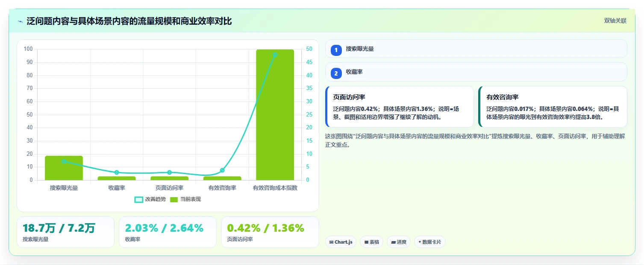Toggle the 改善趋势 legend entry
This screenshot has height=265, width=644.
[x=151, y=199]
